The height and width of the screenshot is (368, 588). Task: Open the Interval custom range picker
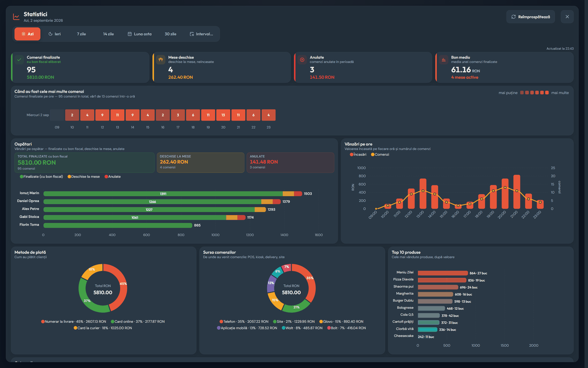[x=201, y=34]
